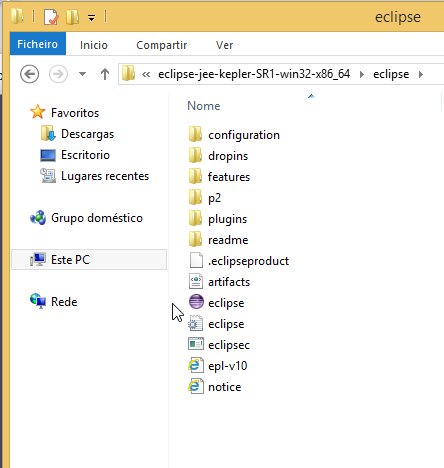The height and width of the screenshot is (468, 444).
Task: Switch to the Inicio tab
Action: [x=94, y=45]
